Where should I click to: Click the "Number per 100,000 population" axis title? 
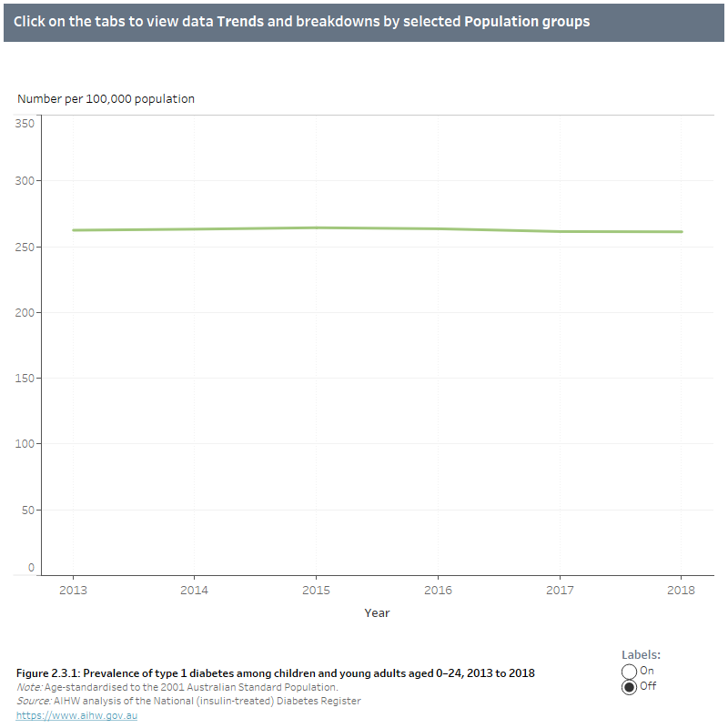[105, 98]
